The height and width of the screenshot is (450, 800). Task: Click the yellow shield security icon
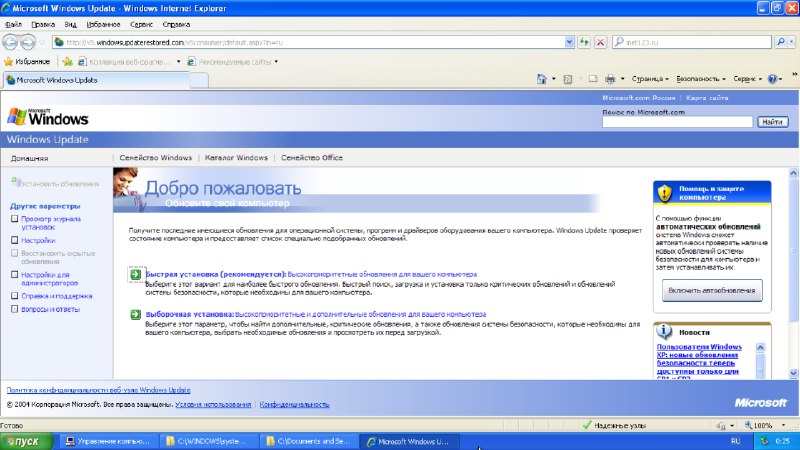coord(664,193)
